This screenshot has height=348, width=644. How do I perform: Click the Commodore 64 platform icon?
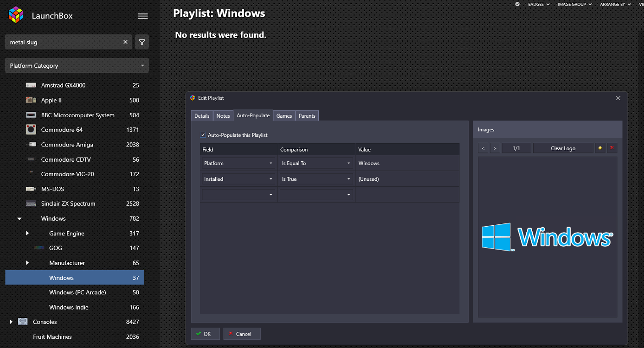pos(31,130)
